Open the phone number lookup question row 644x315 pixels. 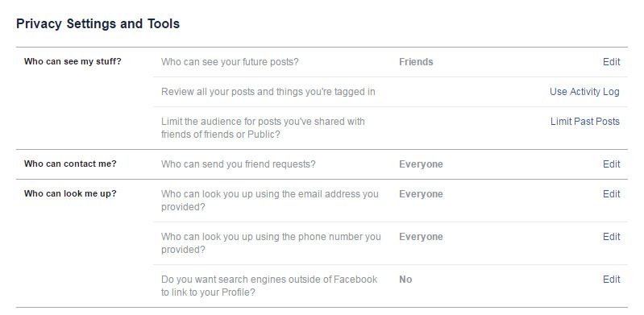click(390, 243)
